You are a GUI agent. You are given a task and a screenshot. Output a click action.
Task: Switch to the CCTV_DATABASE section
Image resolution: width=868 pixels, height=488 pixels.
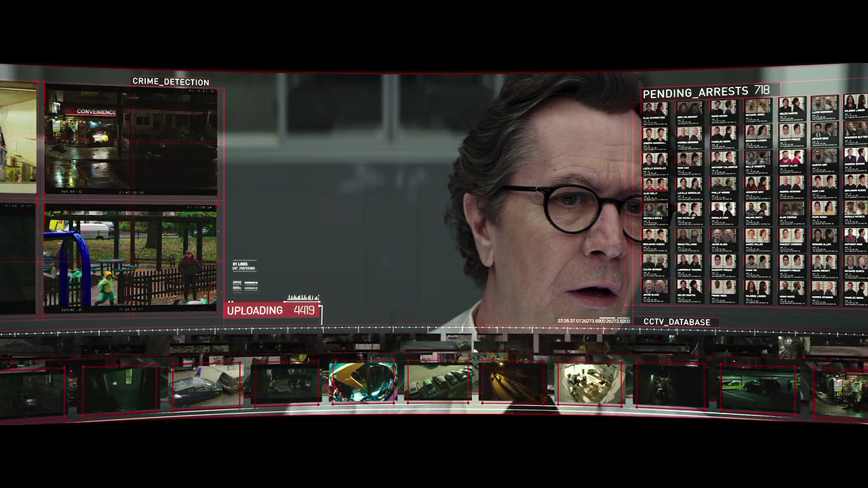(677, 322)
